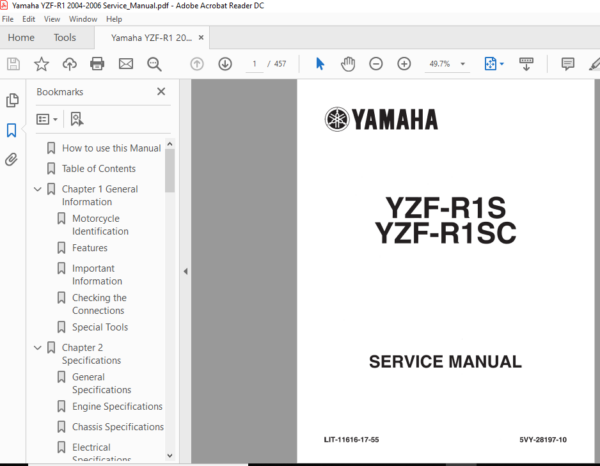Jump to Engine Specifications bookmark
600x466 pixels.
click(x=117, y=406)
